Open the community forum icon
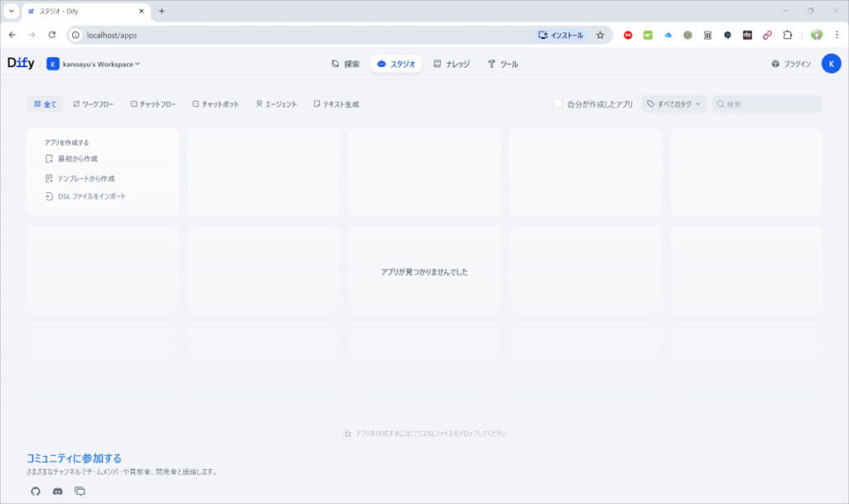The height and width of the screenshot is (504, 849). click(x=80, y=491)
